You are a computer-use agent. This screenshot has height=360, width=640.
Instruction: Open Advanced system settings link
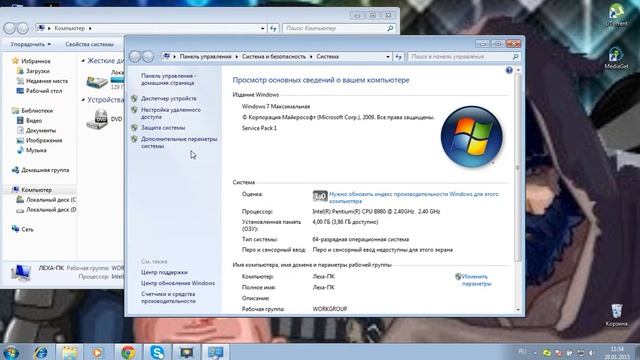179,142
